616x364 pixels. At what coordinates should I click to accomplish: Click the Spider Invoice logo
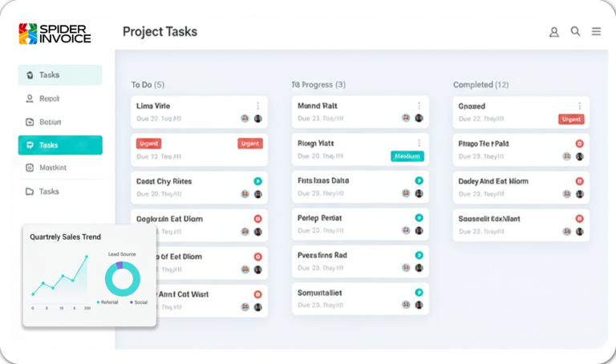click(55, 33)
